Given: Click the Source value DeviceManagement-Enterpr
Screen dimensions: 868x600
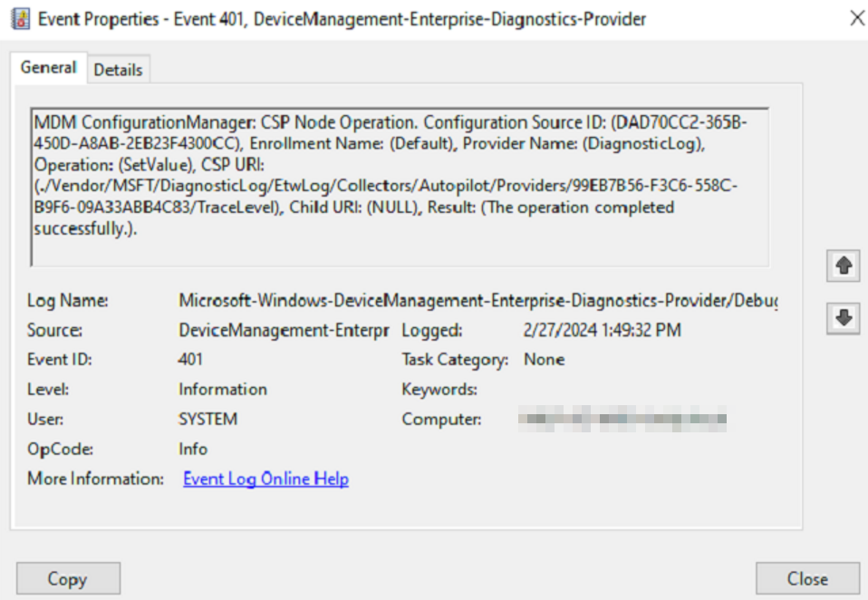Looking at the screenshot, I should tap(284, 330).
